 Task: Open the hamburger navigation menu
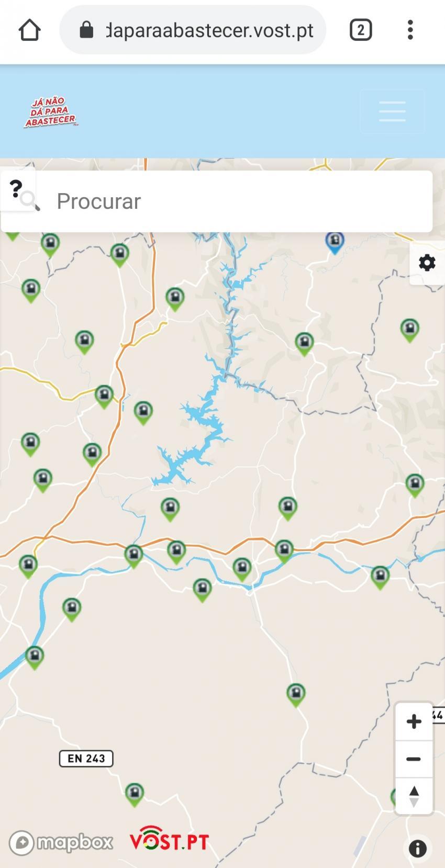click(392, 111)
